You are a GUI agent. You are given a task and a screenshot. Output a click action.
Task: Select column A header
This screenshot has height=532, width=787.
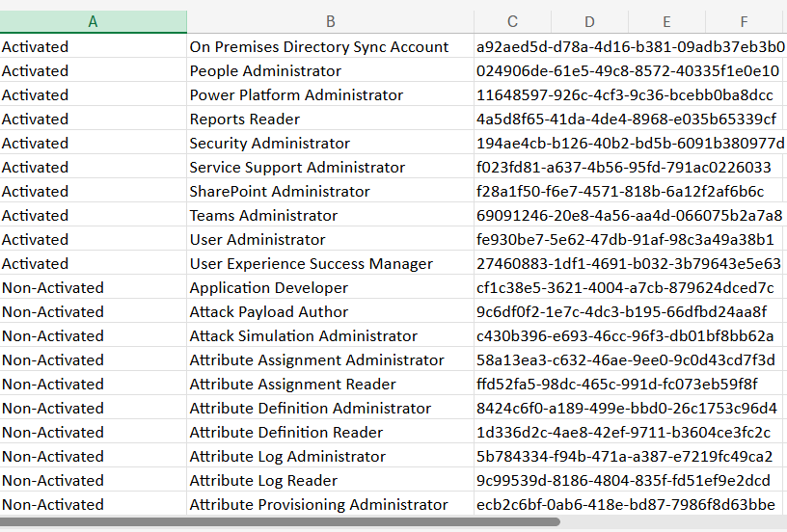click(93, 21)
